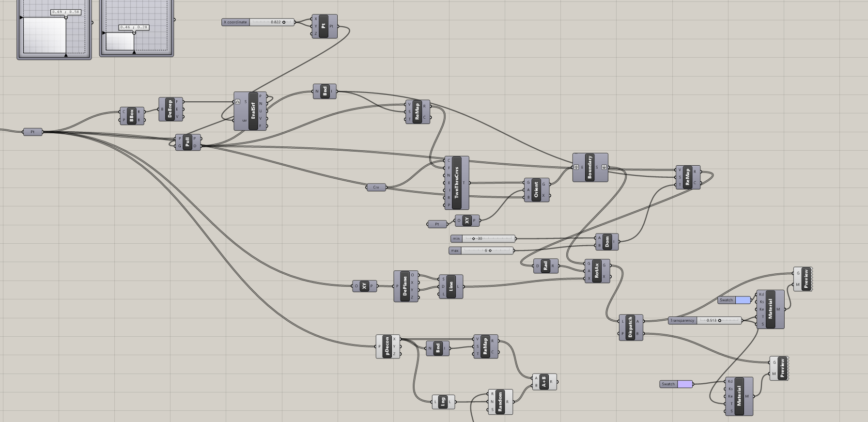Click the Transparency slider
This screenshot has width=868, height=422.
coord(719,321)
